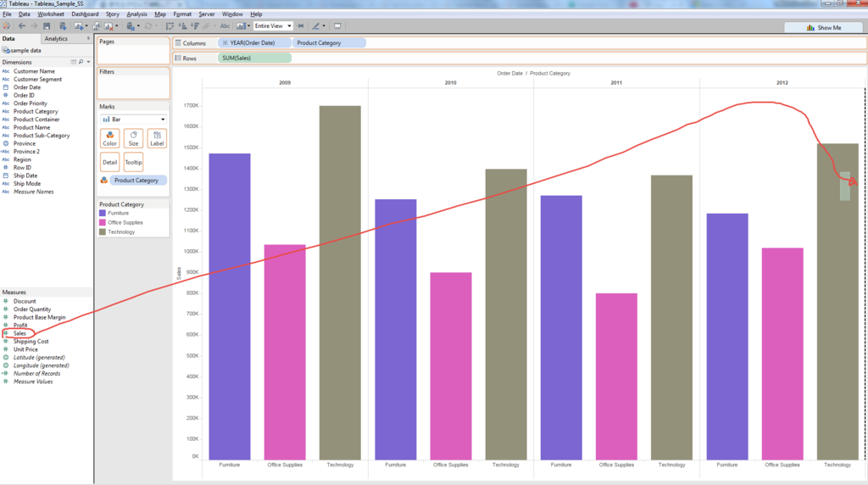868x485 pixels.
Task: Click the Save disk icon
Action: 47,26
